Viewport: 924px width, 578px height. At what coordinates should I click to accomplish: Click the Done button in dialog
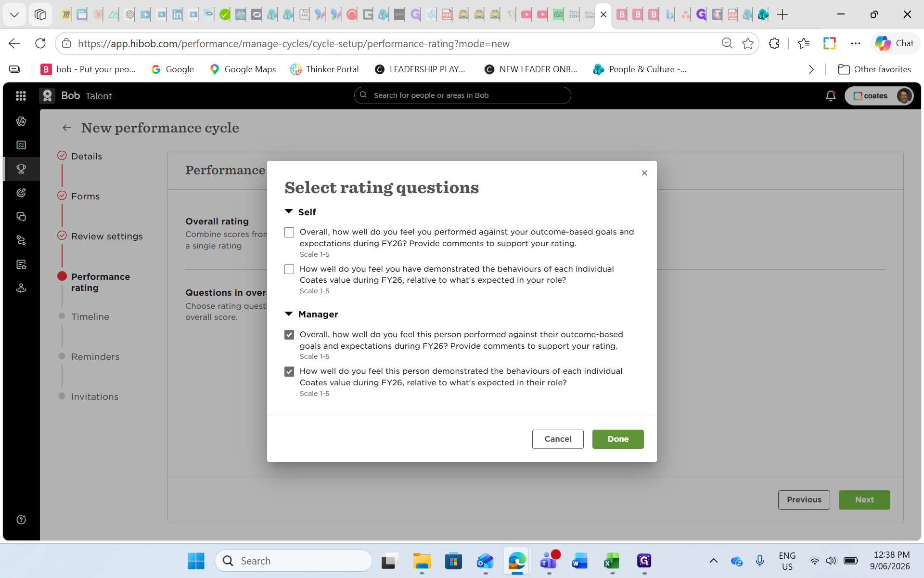coord(618,439)
